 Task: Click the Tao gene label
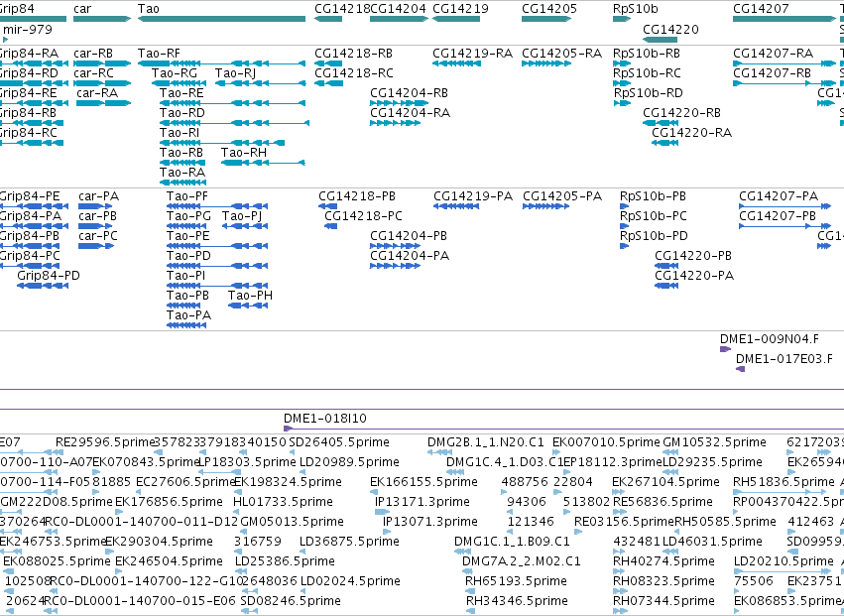point(149,9)
